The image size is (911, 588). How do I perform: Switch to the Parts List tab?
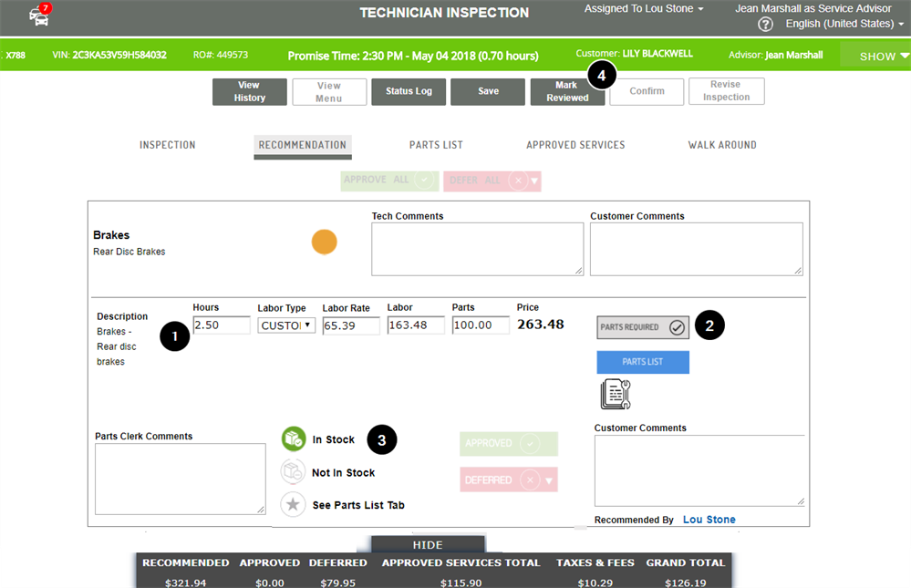[x=435, y=144]
